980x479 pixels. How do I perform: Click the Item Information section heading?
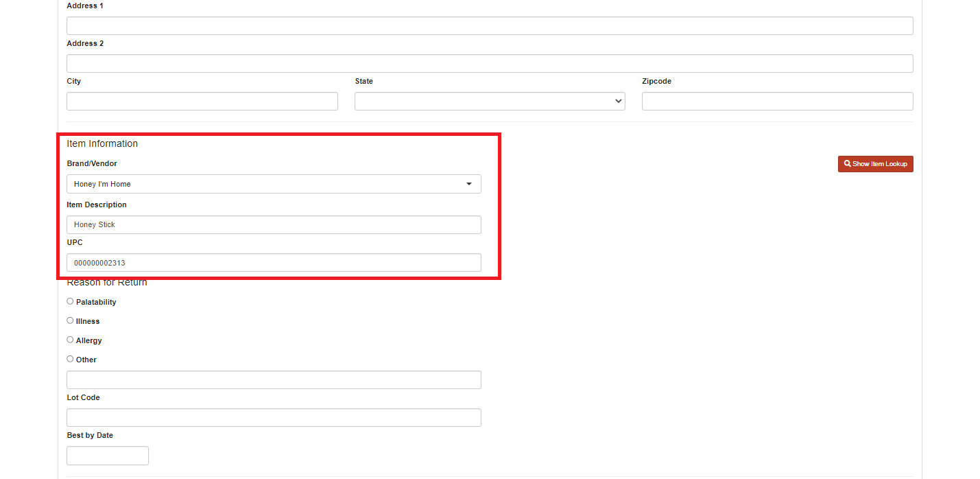click(102, 143)
